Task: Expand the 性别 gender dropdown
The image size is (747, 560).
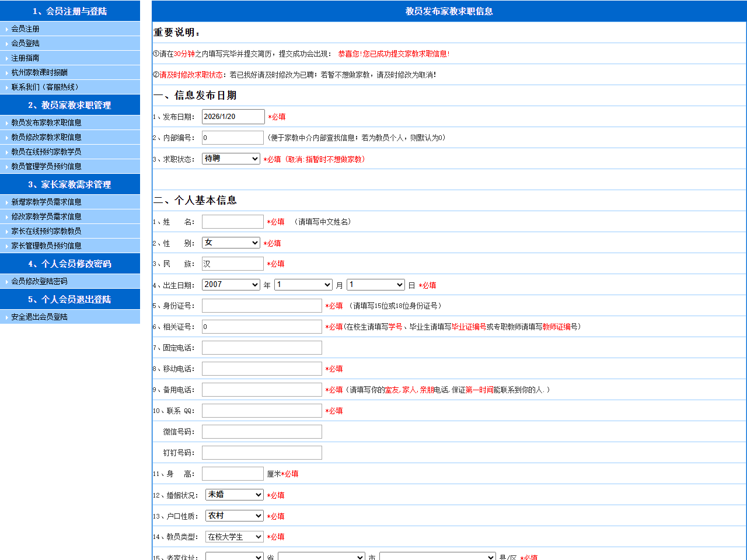Action: coord(231,243)
